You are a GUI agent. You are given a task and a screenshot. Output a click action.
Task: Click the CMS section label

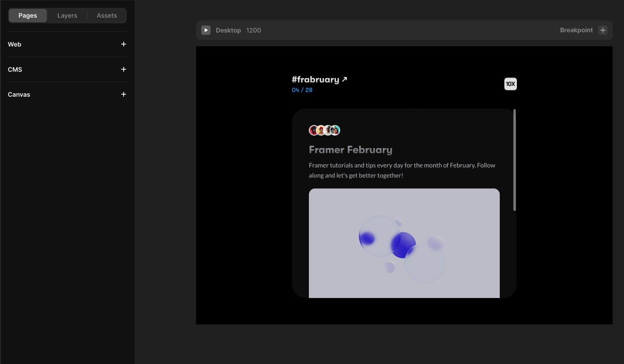tap(15, 69)
